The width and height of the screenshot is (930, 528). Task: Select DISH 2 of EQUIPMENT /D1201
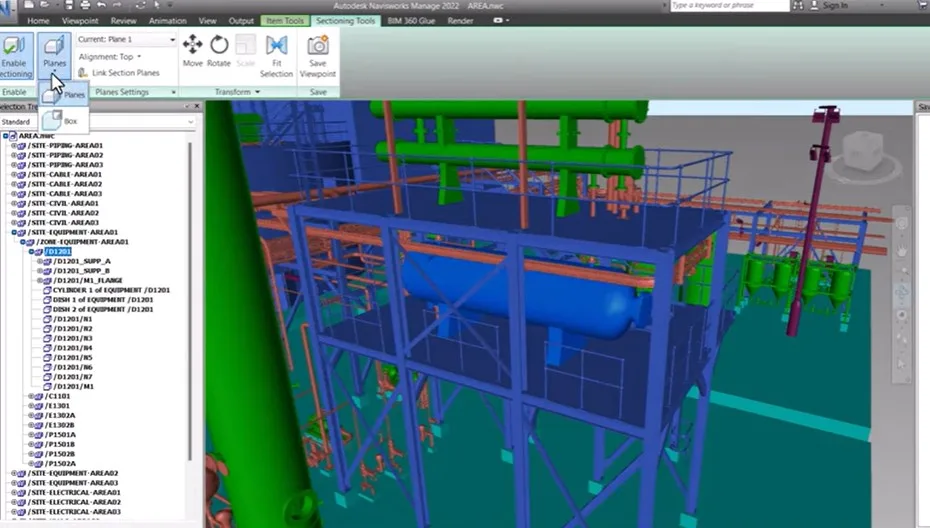click(x=103, y=309)
